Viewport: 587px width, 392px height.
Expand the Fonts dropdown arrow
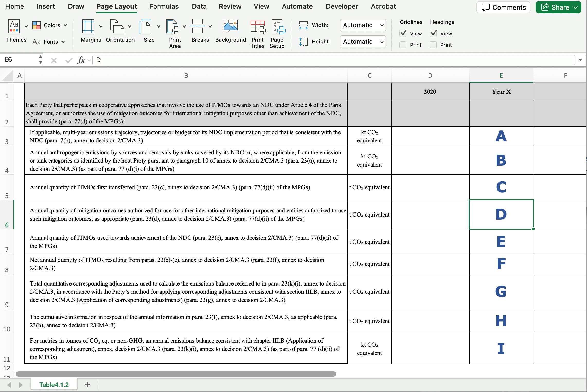click(x=63, y=42)
